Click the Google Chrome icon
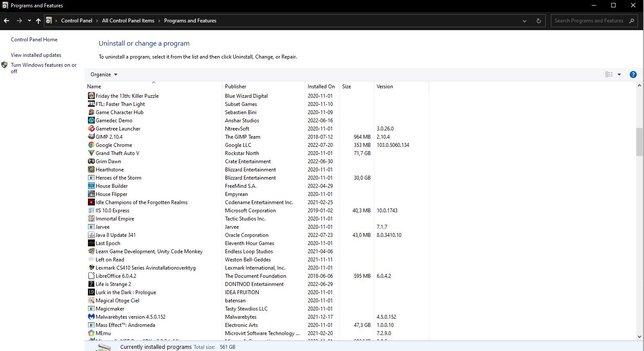The height and width of the screenshot is (351, 644). pos(91,145)
